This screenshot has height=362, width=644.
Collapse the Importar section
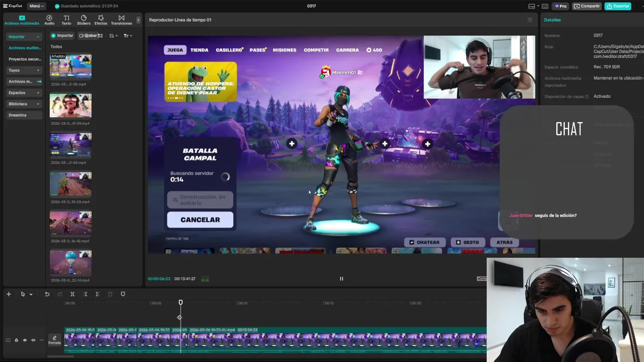[x=24, y=37]
